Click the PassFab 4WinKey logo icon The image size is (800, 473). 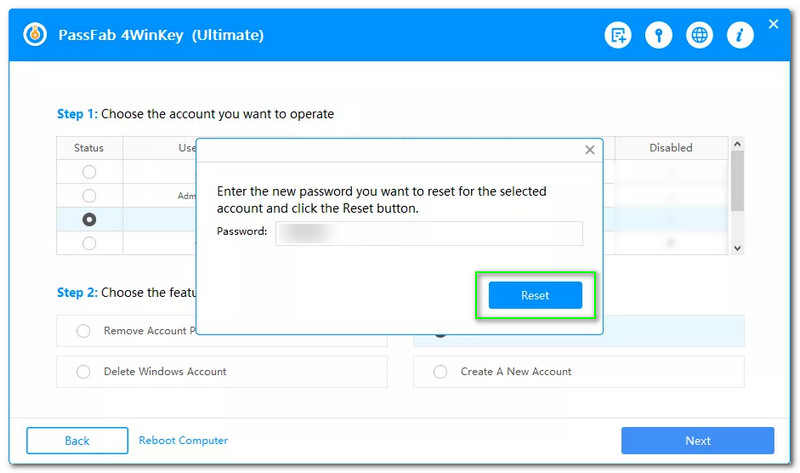pos(37,35)
